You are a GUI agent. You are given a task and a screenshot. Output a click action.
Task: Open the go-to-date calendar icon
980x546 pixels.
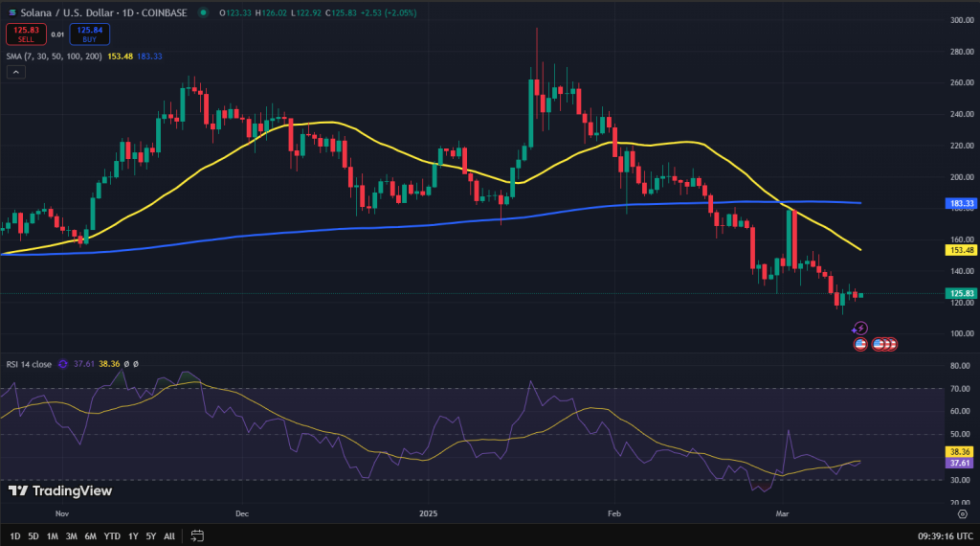(197, 536)
